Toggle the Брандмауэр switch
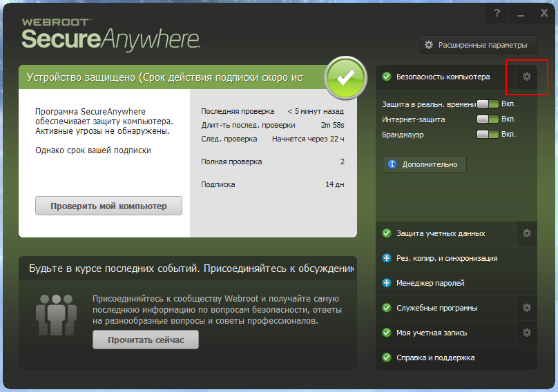The height and width of the screenshot is (392, 558). click(488, 135)
